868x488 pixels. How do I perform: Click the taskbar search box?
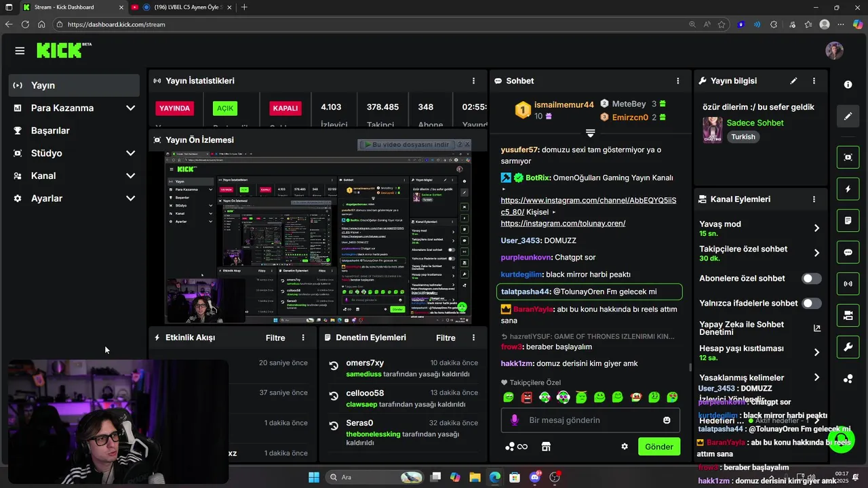coord(374,477)
